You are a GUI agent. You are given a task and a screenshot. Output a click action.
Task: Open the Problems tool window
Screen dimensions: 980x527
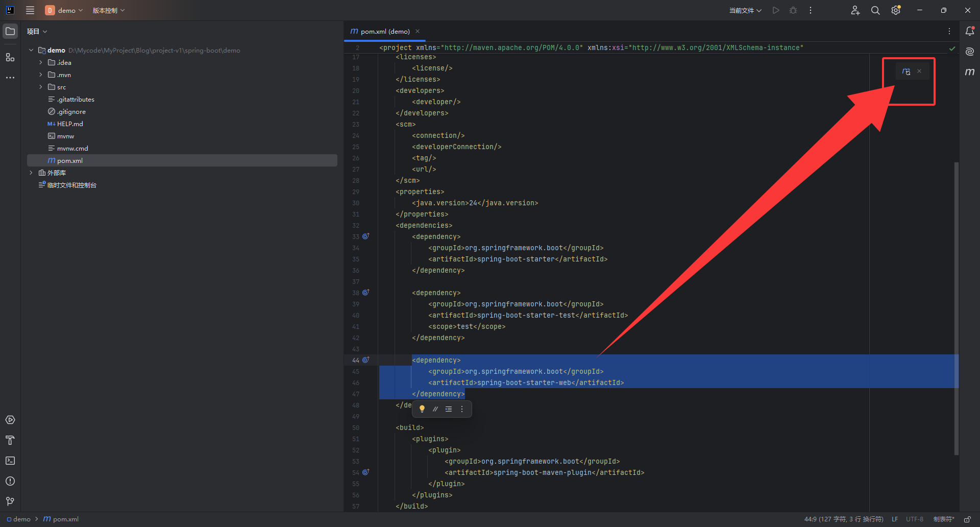point(10,481)
